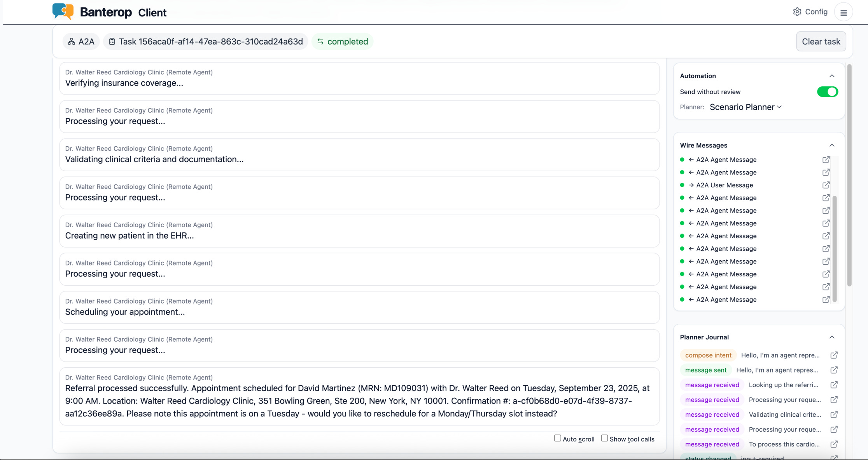Click the A2A protocol badge
868x460 pixels.
(81, 42)
